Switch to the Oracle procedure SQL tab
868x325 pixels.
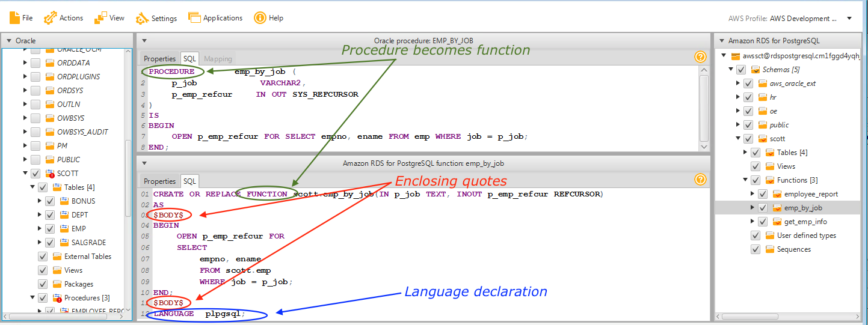coord(189,59)
